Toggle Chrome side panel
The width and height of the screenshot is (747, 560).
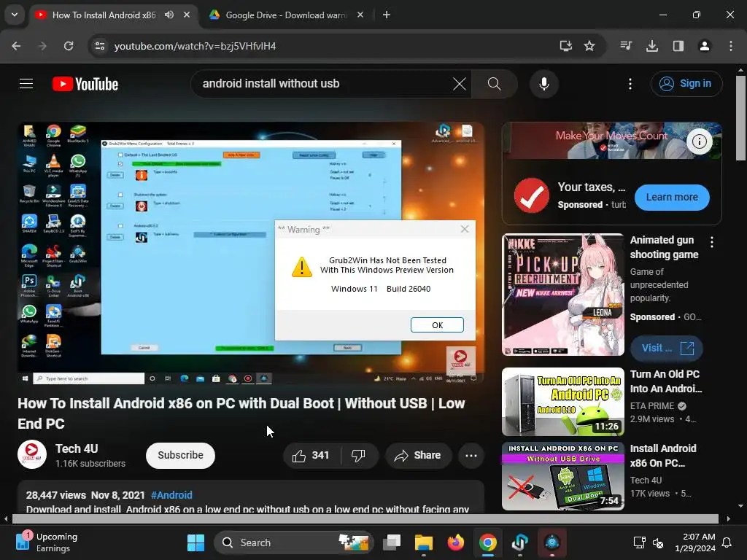pos(678,46)
